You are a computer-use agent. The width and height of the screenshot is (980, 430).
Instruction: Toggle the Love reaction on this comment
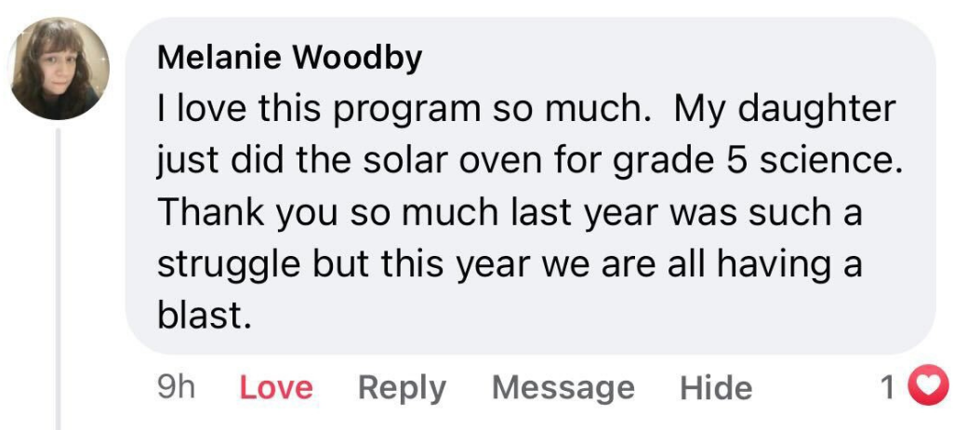click(x=276, y=387)
